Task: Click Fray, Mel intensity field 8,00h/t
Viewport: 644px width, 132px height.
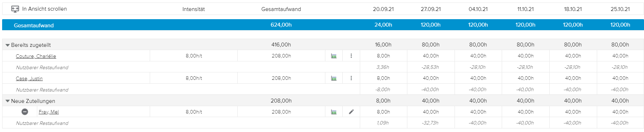Action: (x=194, y=112)
